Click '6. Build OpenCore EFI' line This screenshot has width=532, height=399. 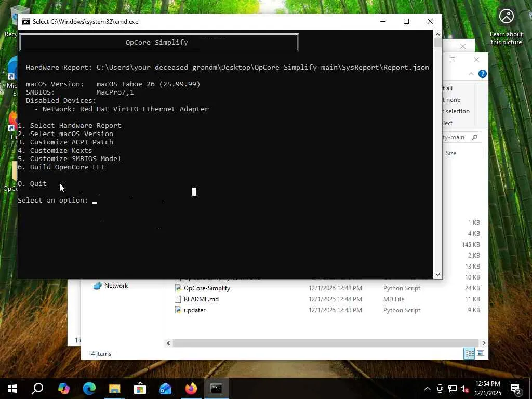61,167
